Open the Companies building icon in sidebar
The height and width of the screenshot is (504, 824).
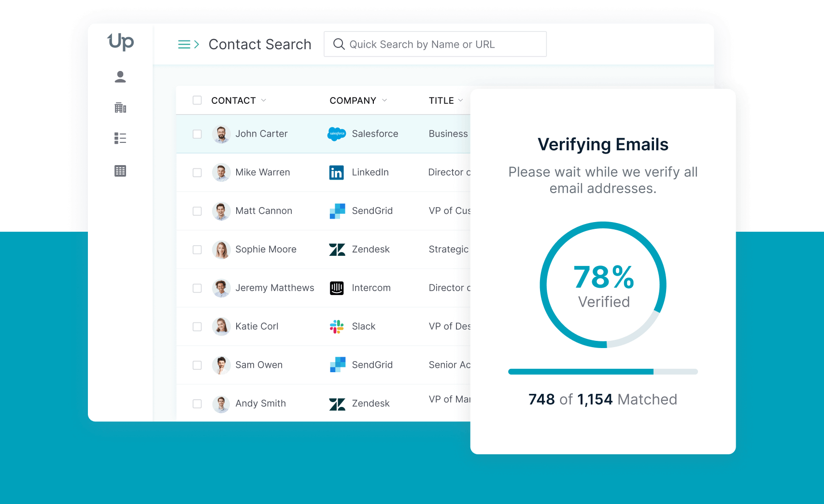[x=120, y=108]
